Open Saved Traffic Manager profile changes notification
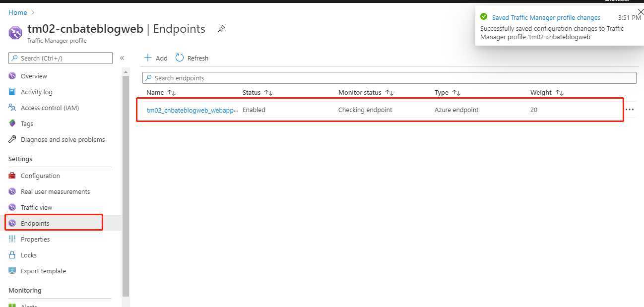 click(x=546, y=17)
